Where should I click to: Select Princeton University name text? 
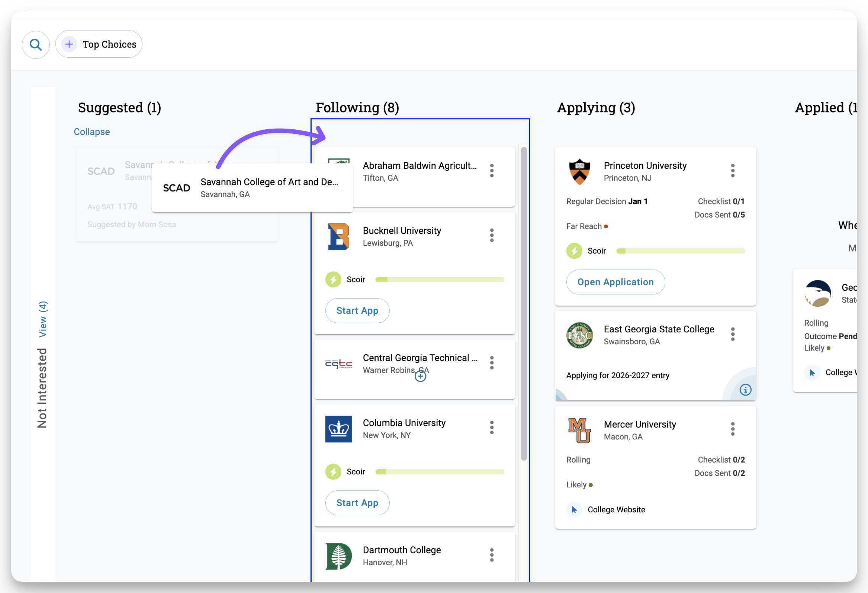(645, 165)
